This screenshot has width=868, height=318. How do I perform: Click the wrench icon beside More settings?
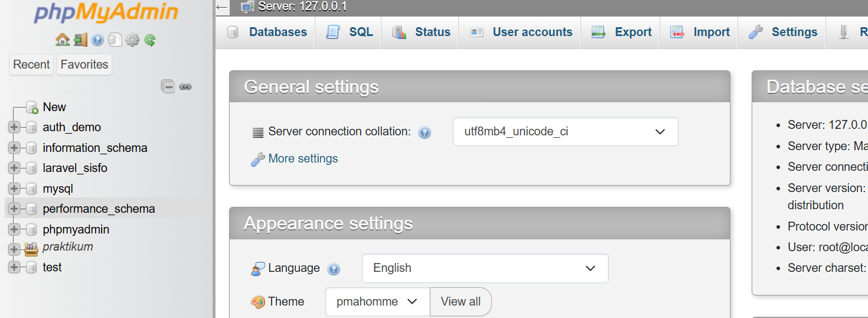(257, 159)
